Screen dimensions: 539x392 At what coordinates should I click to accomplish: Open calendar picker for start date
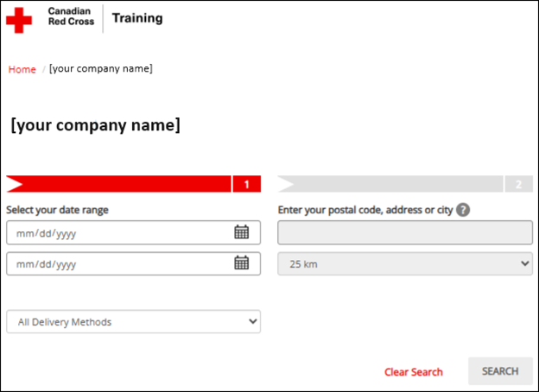click(x=241, y=232)
